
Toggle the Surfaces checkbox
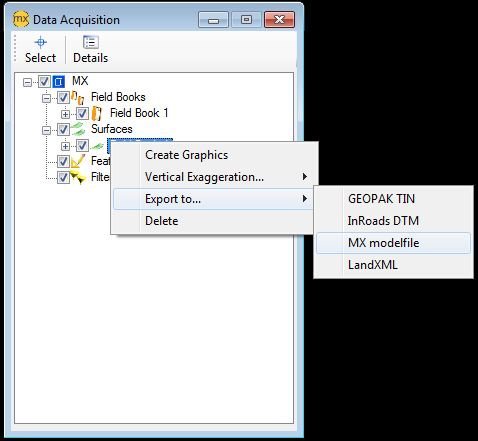click(63, 130)
